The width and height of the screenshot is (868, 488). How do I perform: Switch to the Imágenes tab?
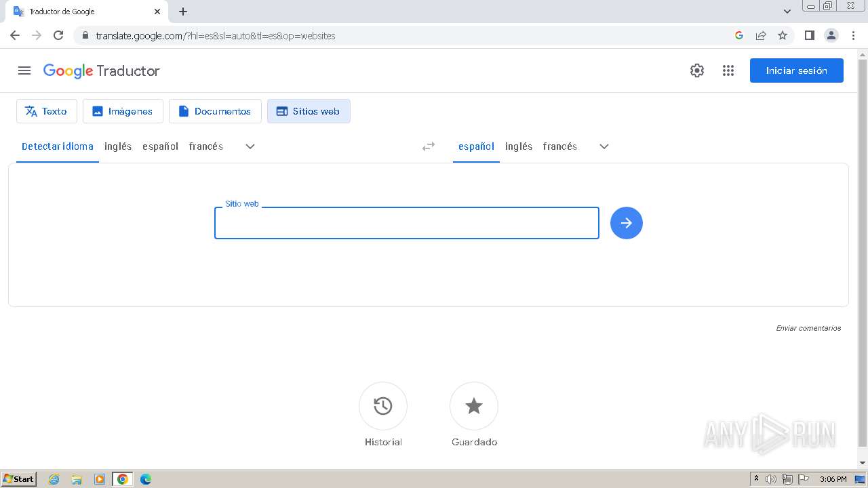click(123, 111)
